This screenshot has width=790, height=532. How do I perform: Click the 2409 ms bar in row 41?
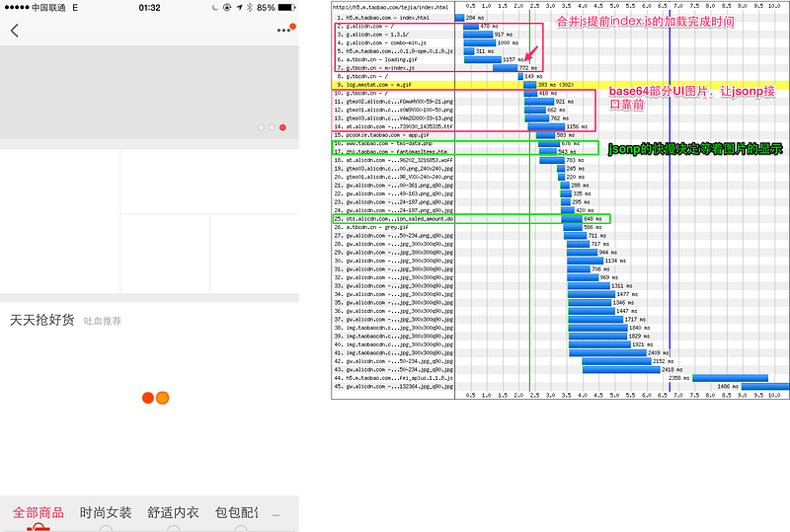[607, 352]
